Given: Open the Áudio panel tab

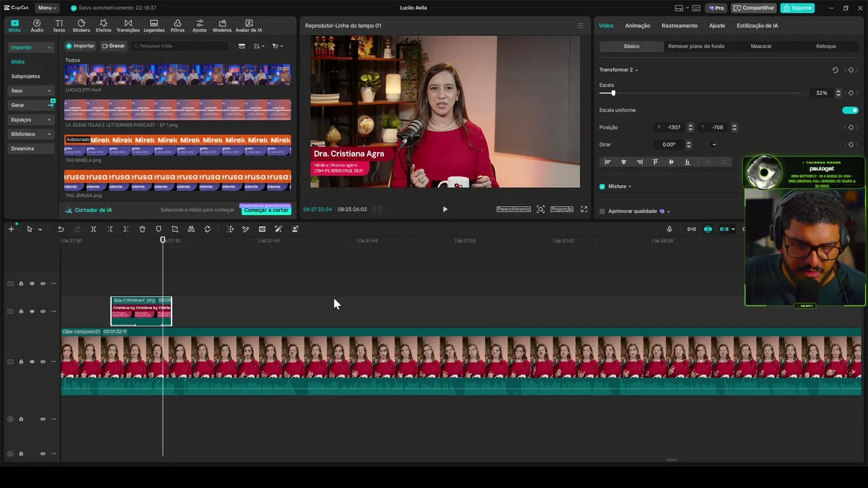Looking at the screenshot, I should pos(37,26).
